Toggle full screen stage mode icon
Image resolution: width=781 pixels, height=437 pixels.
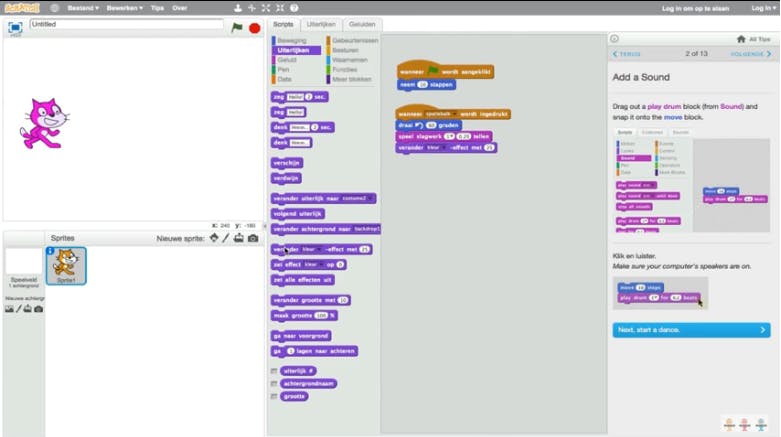(15, 27)
